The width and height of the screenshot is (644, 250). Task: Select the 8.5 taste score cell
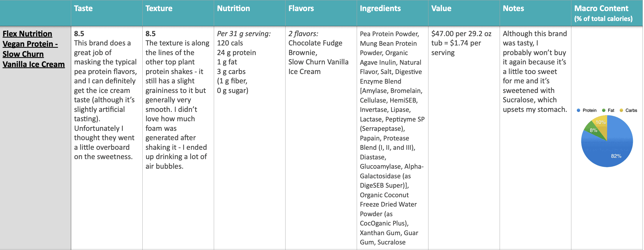point(107,138)
